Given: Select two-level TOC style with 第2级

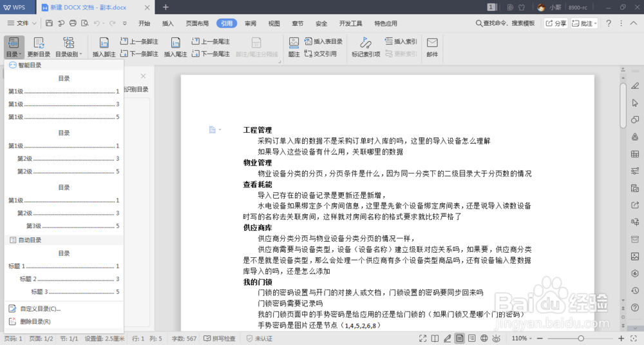Looking at the screenshot, I should (x=64, y=153).
